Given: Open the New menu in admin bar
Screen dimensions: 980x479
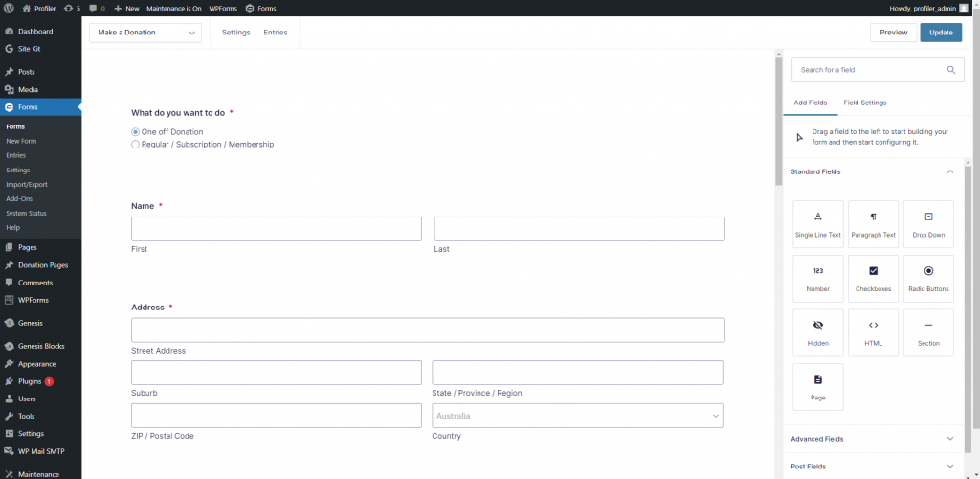Looking at the screenshot, I should pos(127,8).
